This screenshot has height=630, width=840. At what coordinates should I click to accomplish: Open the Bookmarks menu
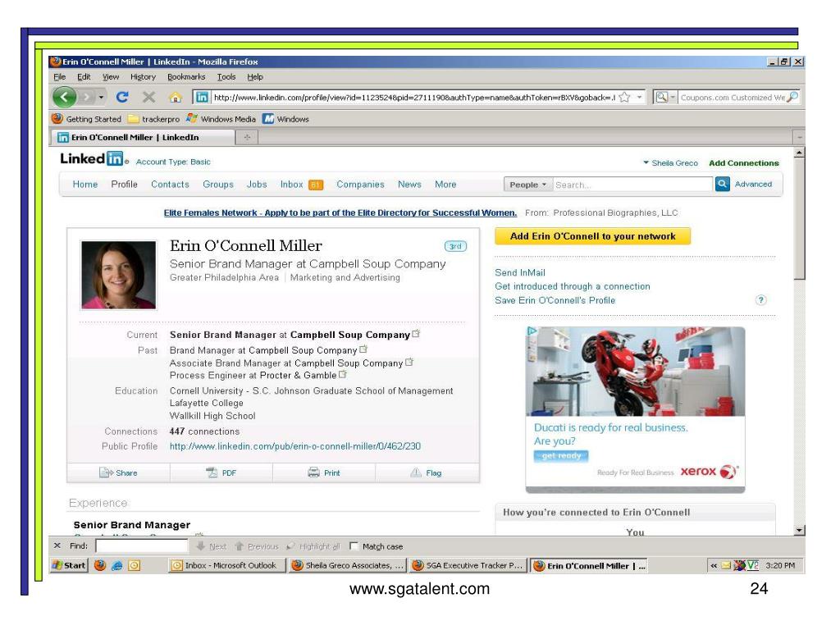186,76
